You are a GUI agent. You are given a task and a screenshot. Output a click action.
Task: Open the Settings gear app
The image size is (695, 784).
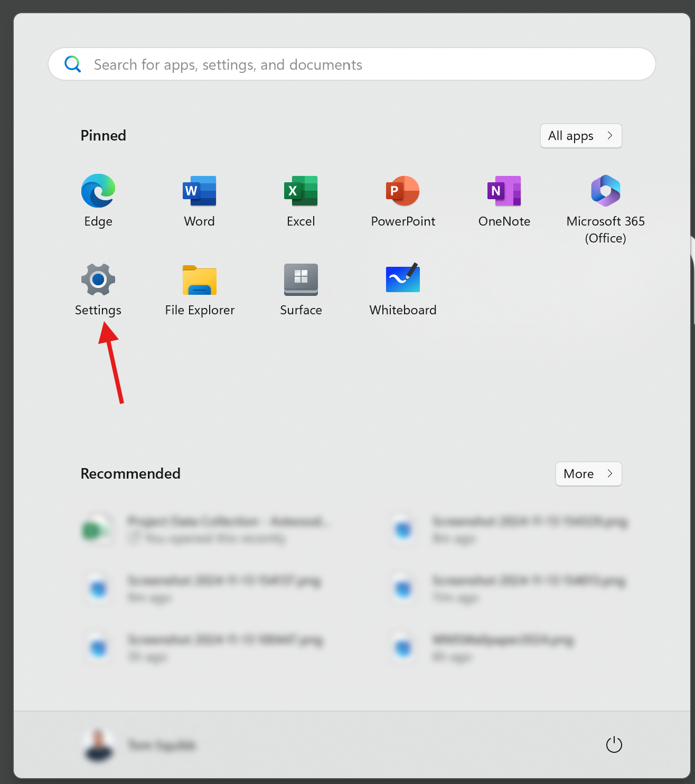(x=98, y=279)
